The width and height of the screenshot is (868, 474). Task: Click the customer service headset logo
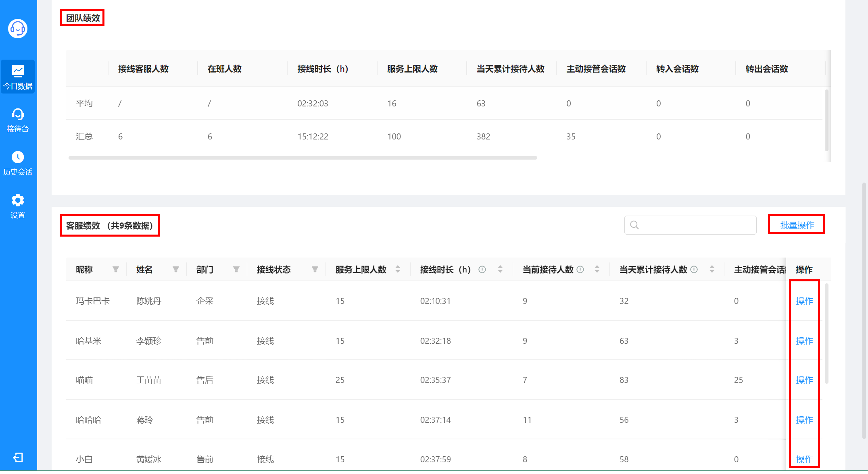coord(18,29)
